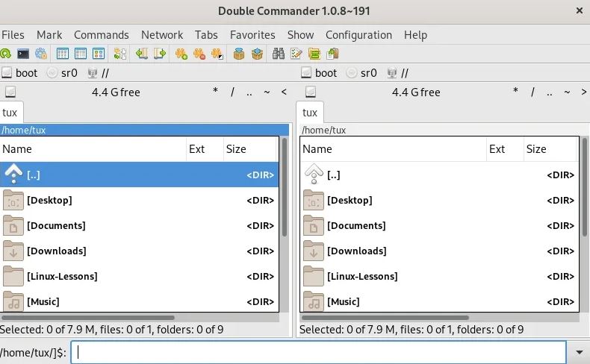Select [..] parent entry in right panel
Screen dimensions: 590x364
click(x=439, y=175)
